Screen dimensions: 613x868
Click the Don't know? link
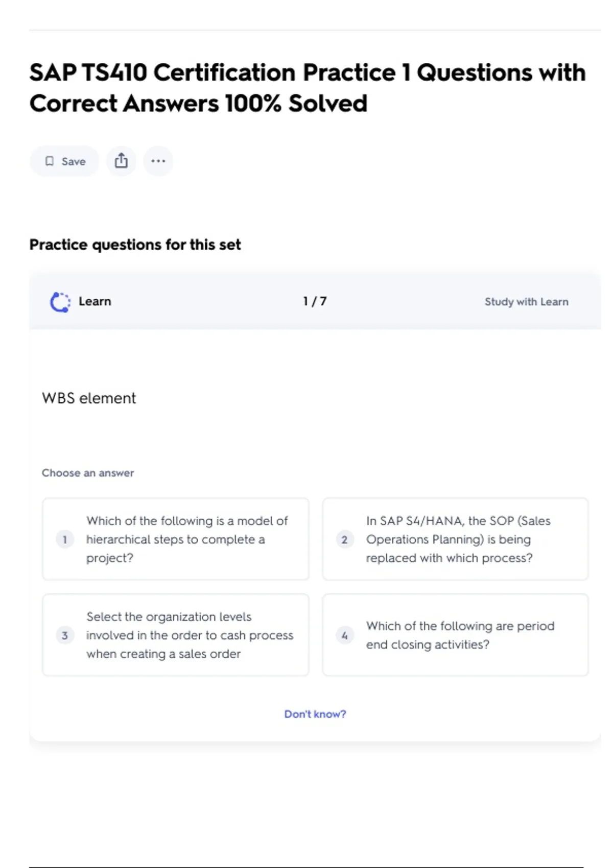[x=315, y=714]
